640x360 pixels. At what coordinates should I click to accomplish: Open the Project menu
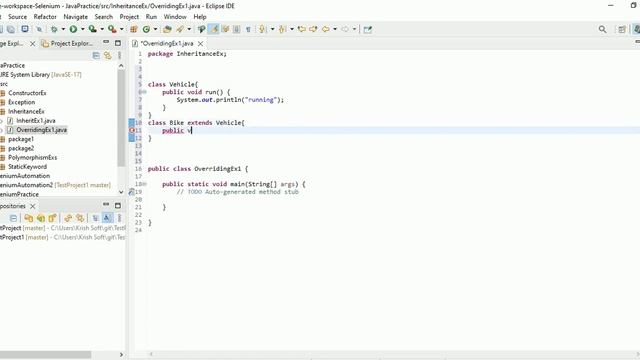[129, 17]
